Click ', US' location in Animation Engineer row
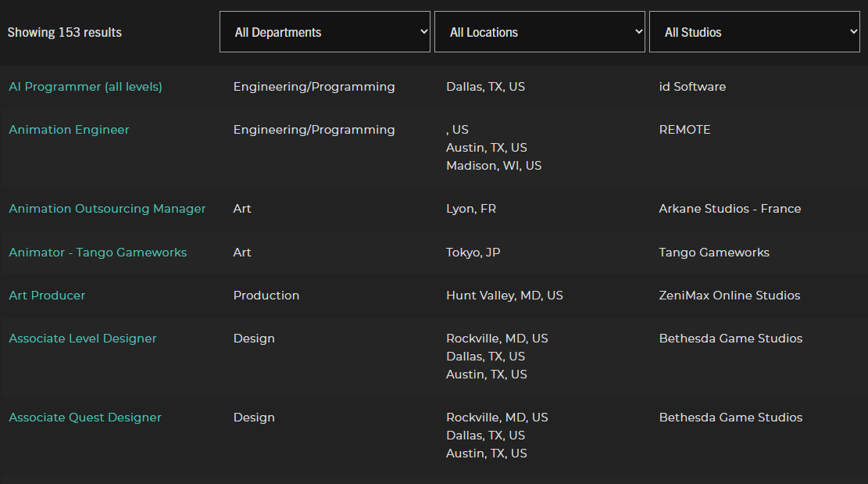 pyautogui.click(x=457, y=130)
